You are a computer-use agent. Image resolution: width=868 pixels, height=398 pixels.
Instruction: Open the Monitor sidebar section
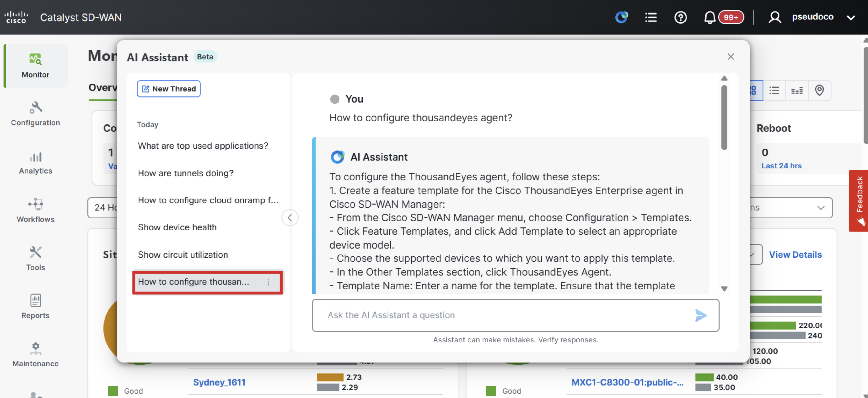[36, 66]
